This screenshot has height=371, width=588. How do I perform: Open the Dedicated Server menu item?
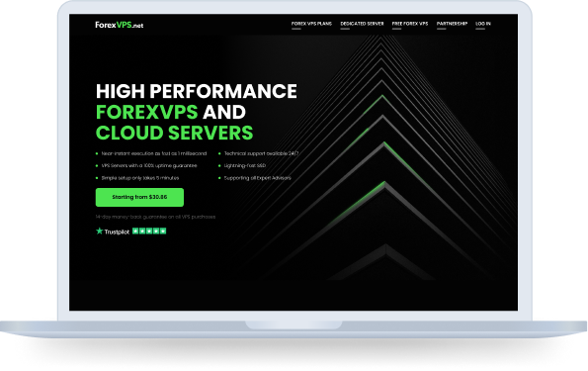pyautogui.click(x=362, y=24)
